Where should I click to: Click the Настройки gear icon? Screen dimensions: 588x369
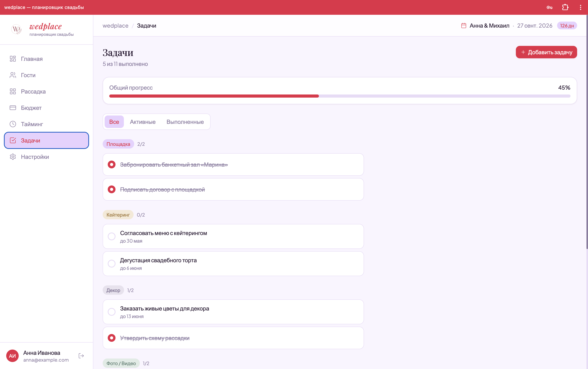[13, 157]
